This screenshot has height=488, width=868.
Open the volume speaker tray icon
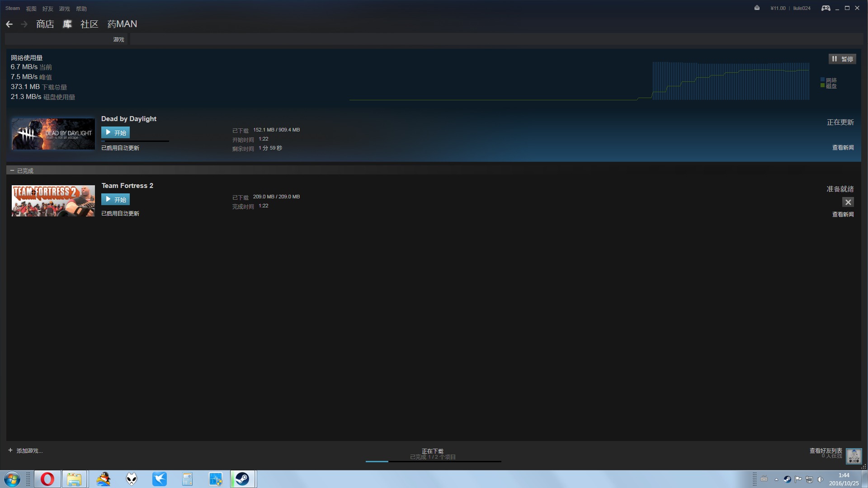[820, 479]
